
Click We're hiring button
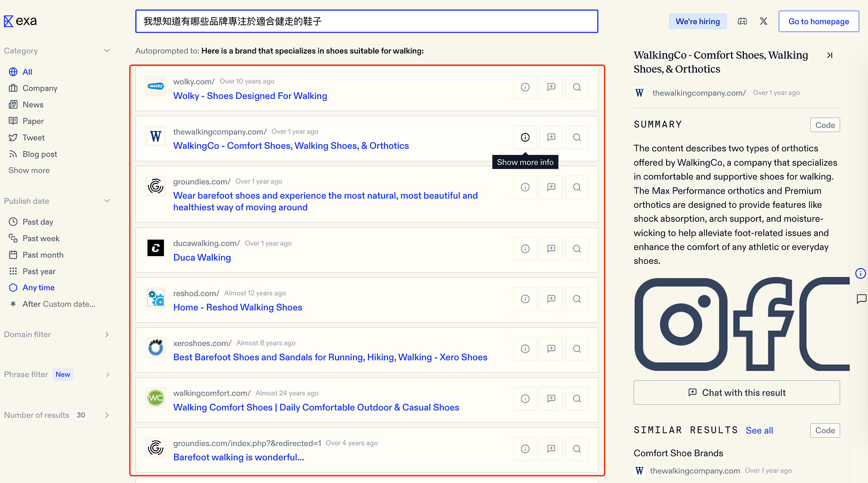click(697, 21)
